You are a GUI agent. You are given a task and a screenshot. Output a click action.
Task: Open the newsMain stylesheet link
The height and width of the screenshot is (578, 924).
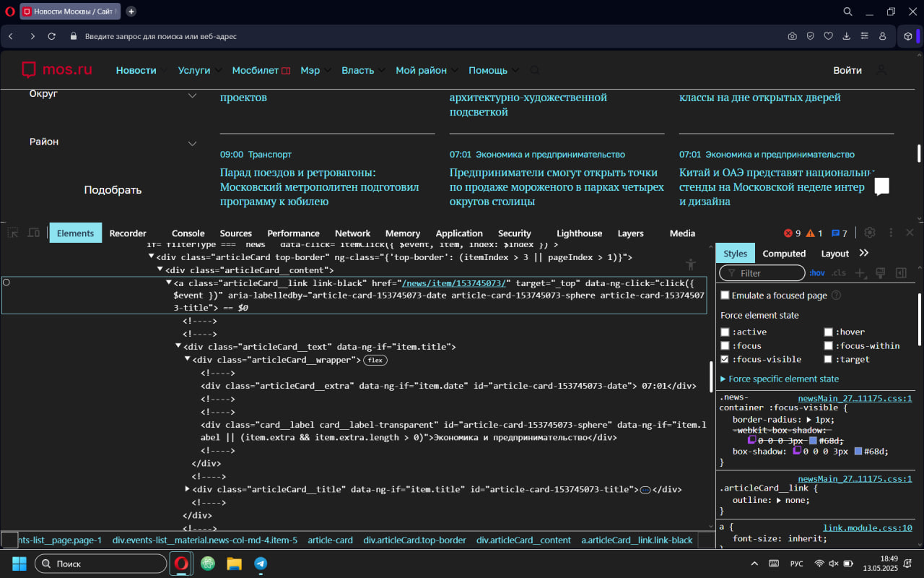click(x=855, y=398)
